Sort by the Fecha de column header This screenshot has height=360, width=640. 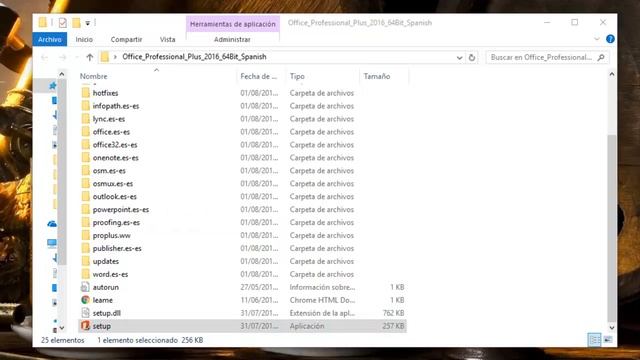click(259, 76)
